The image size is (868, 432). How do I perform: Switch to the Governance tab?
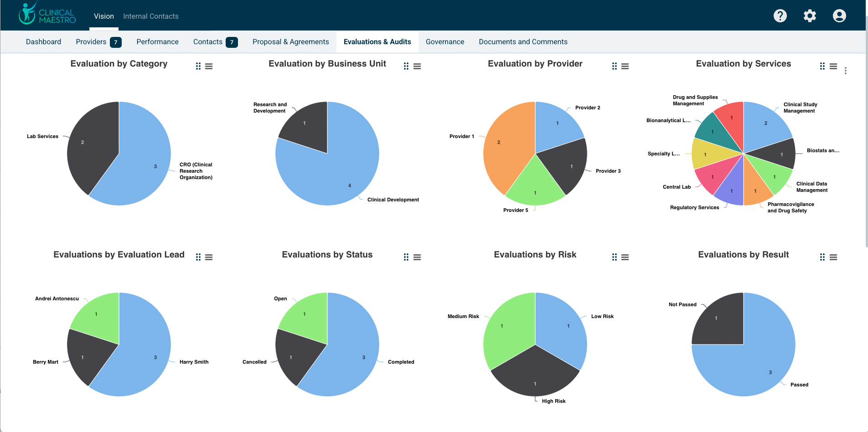click(444, 42)
